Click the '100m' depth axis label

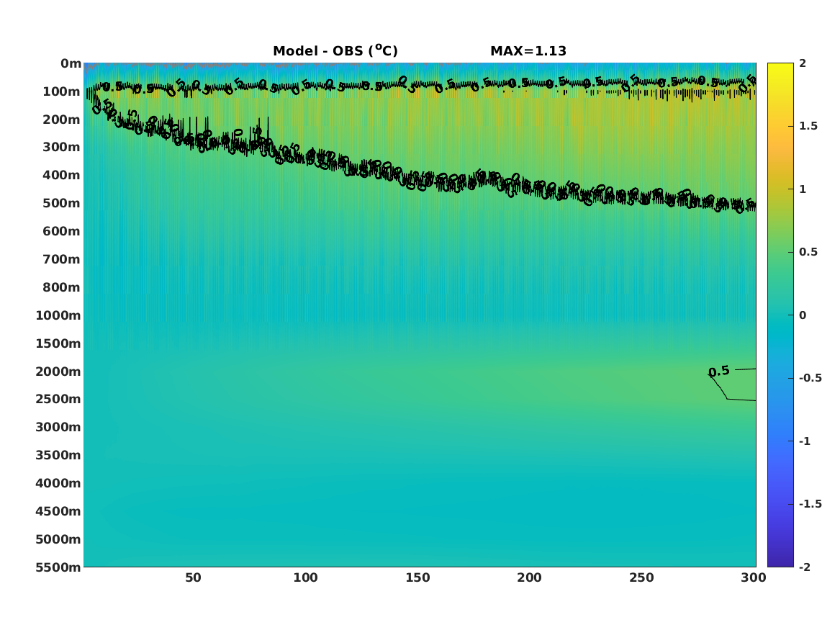[x=62, y=91]
